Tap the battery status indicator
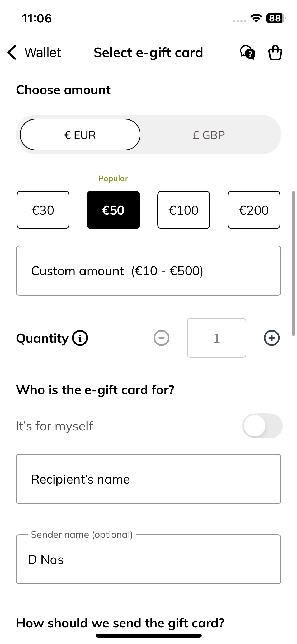Screen dimensions: 297x644 click(276, 18)
